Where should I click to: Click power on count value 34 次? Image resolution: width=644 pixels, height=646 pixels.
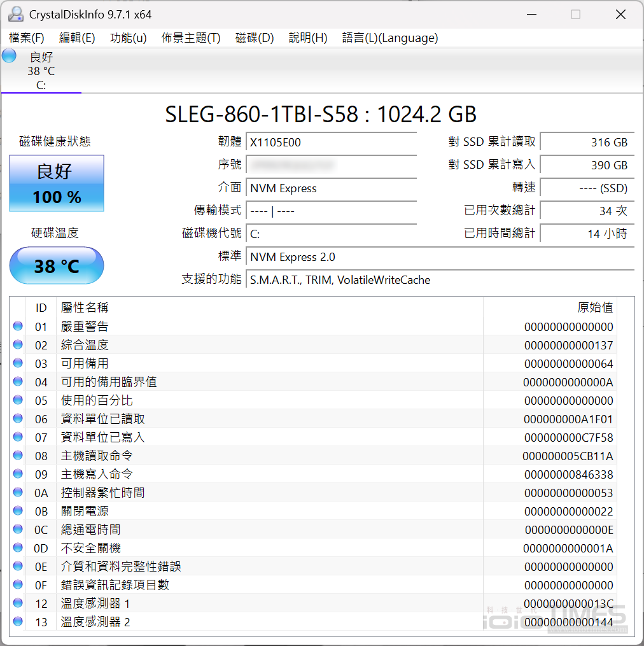[587, 211]
